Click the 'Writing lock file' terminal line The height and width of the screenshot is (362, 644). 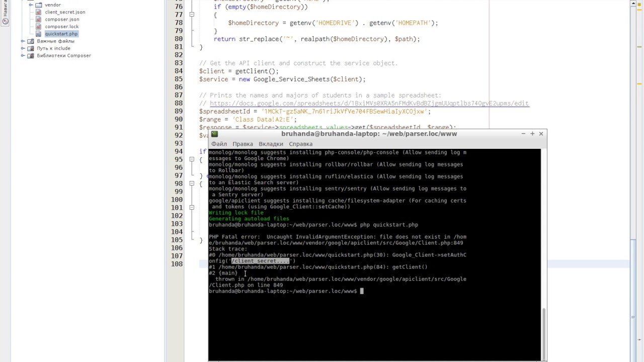[236, 213]
